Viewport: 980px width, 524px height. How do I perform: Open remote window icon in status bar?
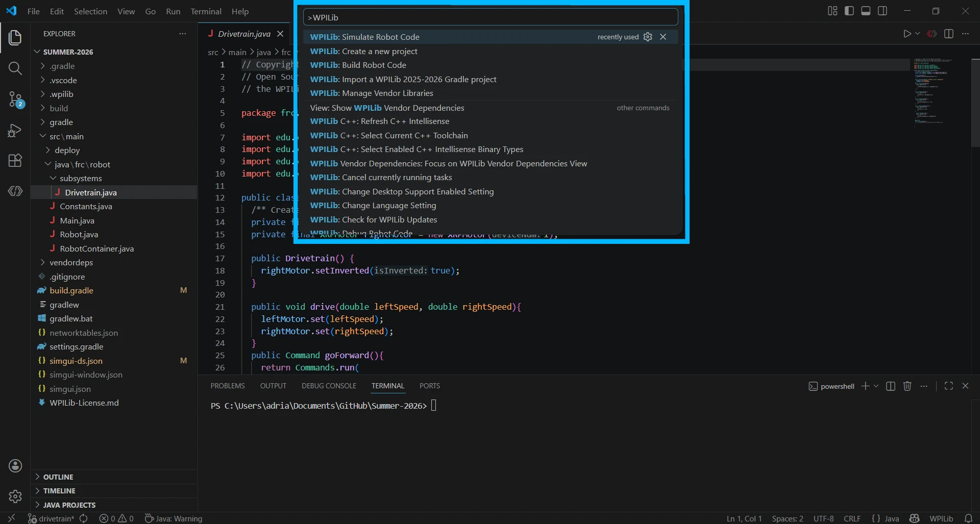point(11,518)
